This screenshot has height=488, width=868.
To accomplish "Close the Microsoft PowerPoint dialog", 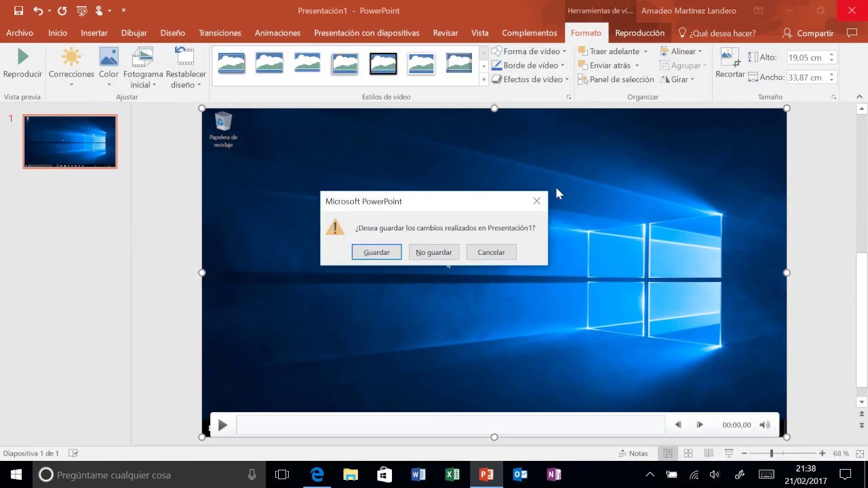I will pyautogui.click(x=537, y=201).
